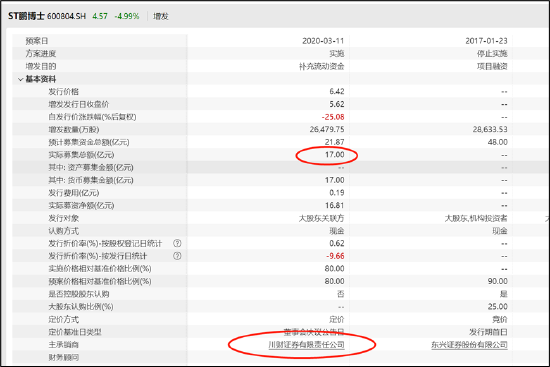Click expected raise value 48.00
This screenshot has height=367, width=550.
tap(498, 142)
